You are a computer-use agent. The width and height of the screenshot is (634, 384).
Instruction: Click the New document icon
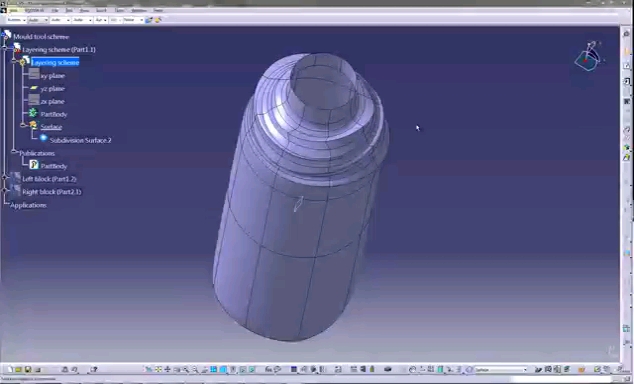pos(10,369)
